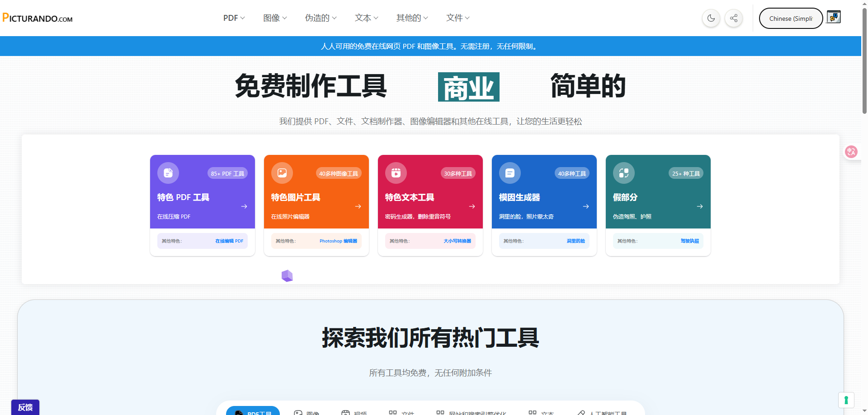
Task: Expand the 其他的 navigation dropdown
Action: coord(411,18)
